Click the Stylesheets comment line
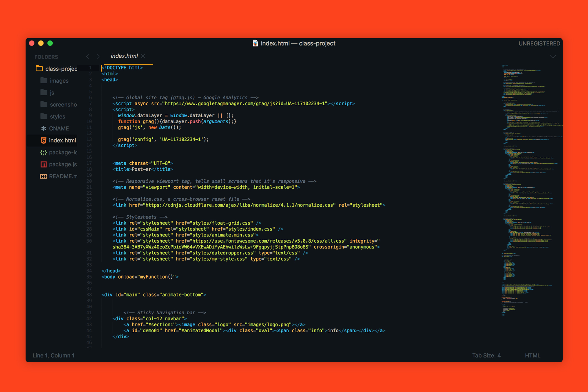Image resolution: width=588 pixels, height=392 pixels. (140, 217)
